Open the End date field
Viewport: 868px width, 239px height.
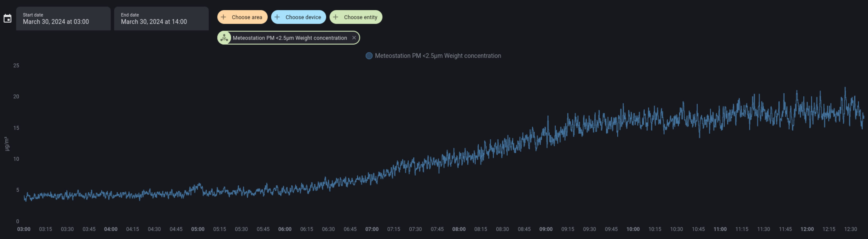[161, 19]
